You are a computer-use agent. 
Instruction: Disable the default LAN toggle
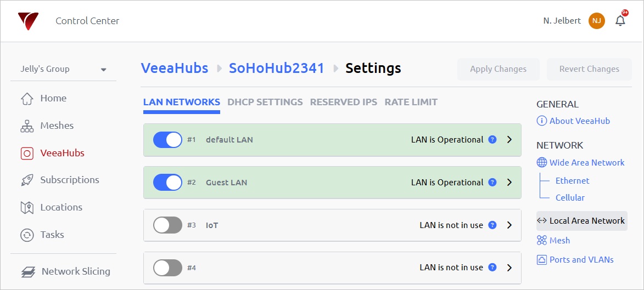pos(167,140)
